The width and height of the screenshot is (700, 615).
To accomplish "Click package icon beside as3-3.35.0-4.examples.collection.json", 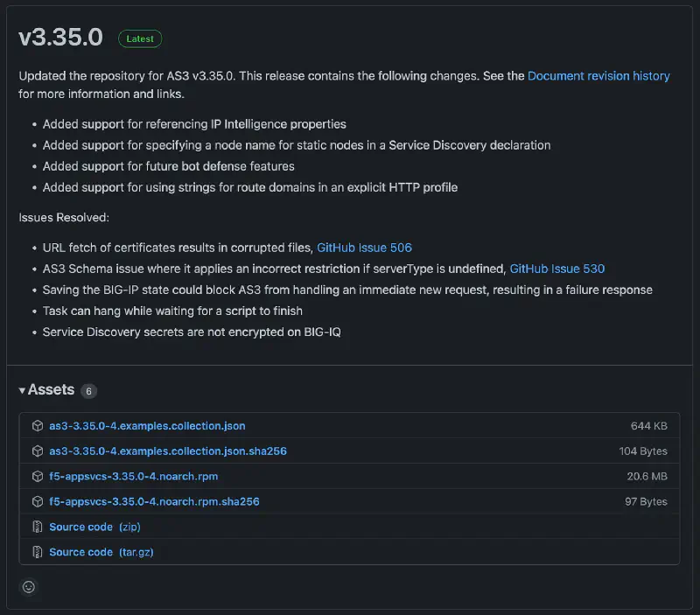I will pyautogui.click(x=38, y=426).
